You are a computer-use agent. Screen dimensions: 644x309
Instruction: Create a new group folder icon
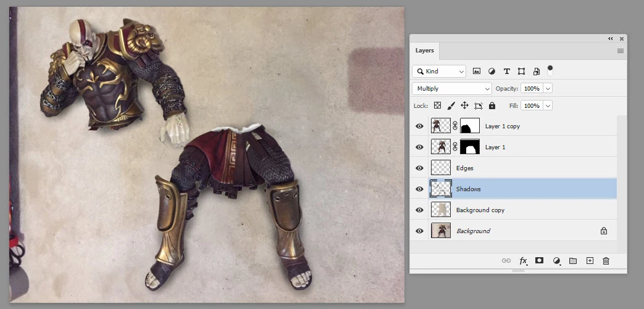coord(573,260)
